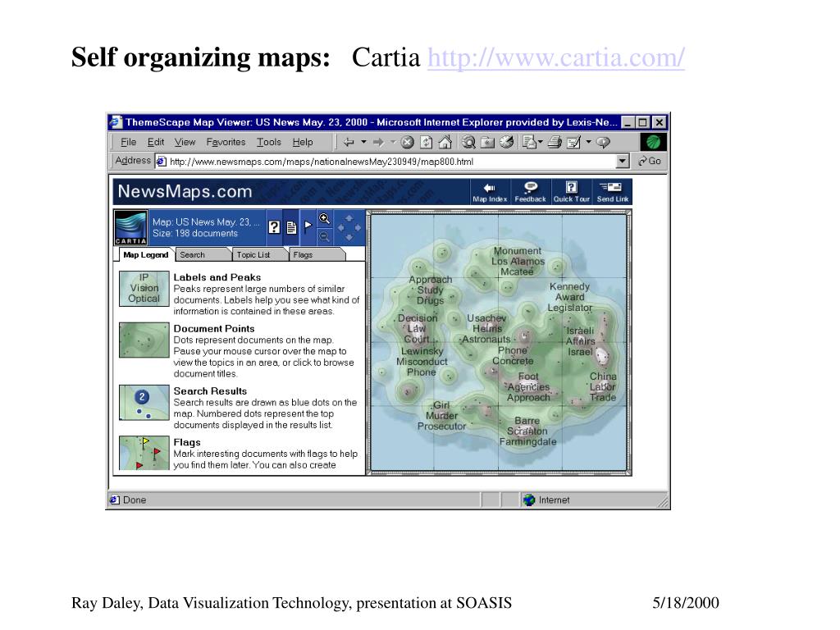Open the Help menu
The image size is (840, 630).
pos(303,142)
